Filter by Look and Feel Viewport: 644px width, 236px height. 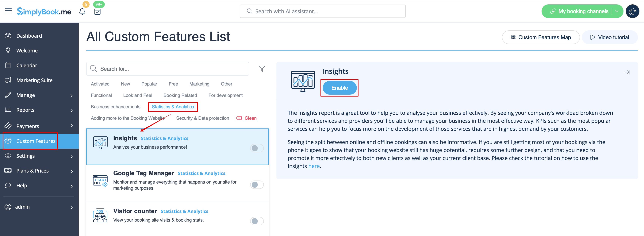(x=137, y=95)
